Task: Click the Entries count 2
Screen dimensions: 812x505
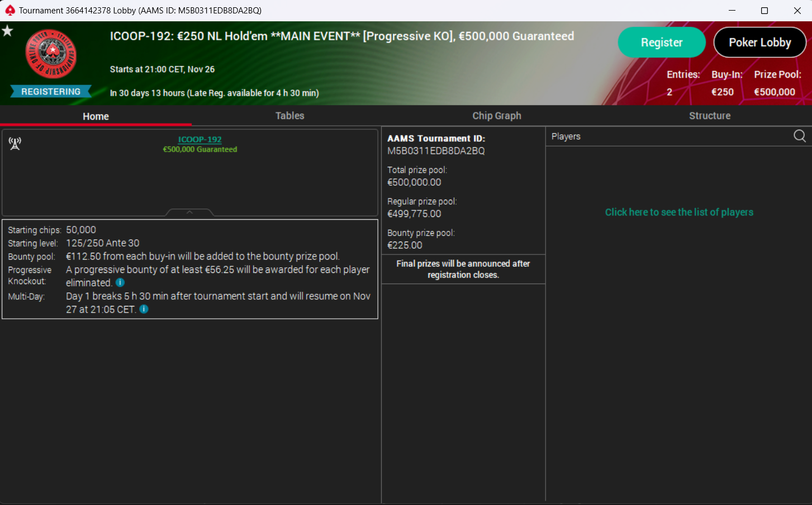Action: (669, 92)
